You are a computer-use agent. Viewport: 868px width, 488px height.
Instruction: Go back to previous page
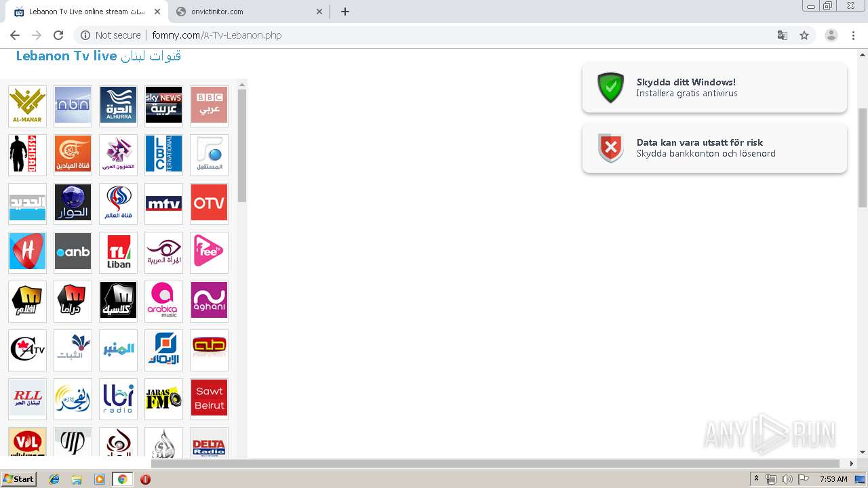15,35
